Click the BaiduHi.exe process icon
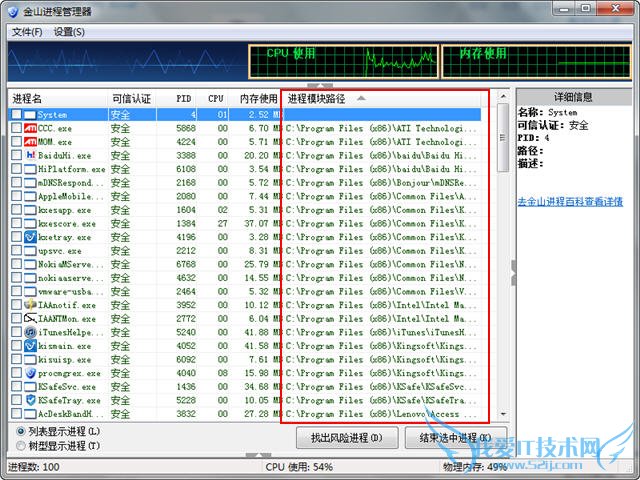Image resolution: width=640 pixels, height=480 pixels. click(x=30, y=156)
